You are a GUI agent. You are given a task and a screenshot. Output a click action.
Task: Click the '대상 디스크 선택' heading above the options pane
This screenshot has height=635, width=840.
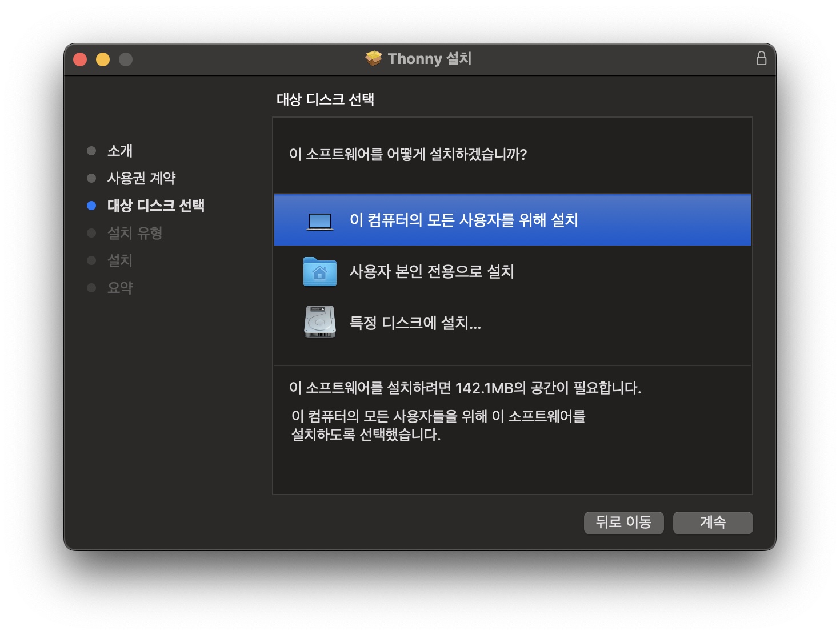326,99
